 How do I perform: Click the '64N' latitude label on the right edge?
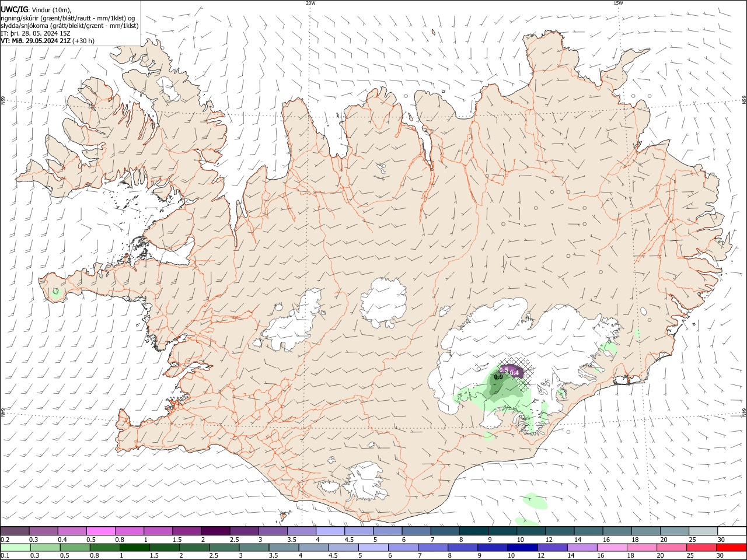(744, 412)
